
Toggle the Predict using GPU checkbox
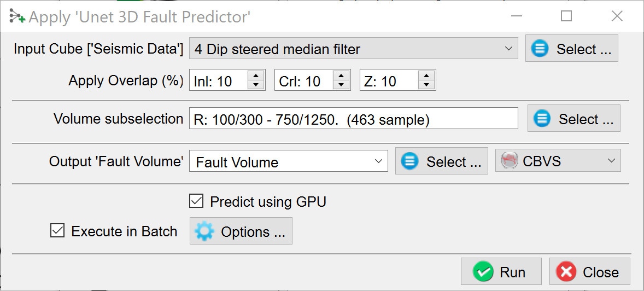coord(196,201)
